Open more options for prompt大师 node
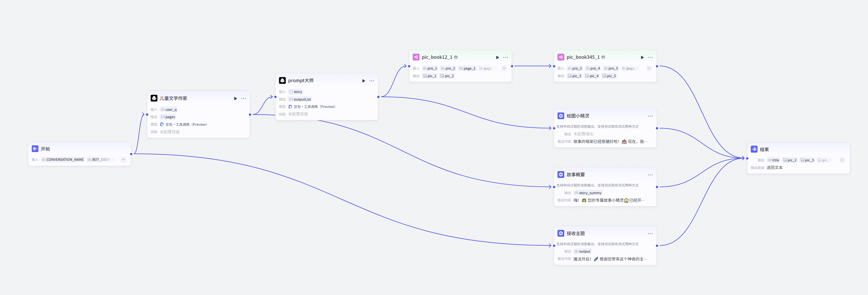The height and width of the screenshot is (295, 868). click(372, 81)
